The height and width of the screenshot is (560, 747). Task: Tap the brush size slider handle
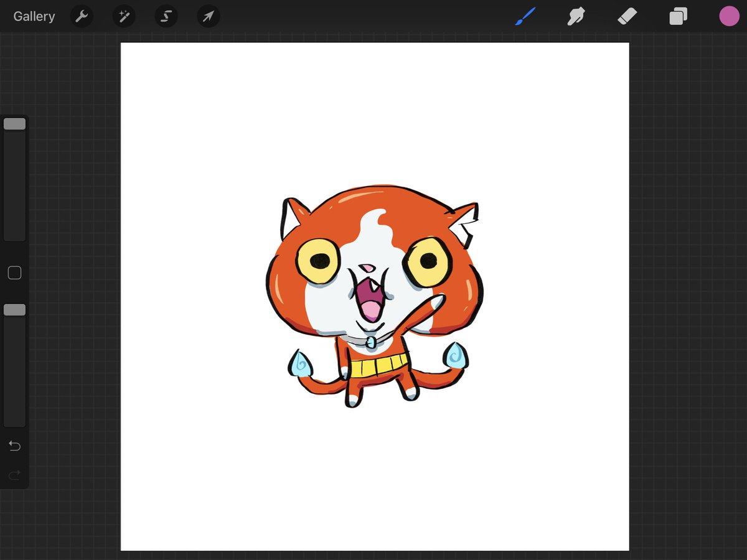point(14,124)
